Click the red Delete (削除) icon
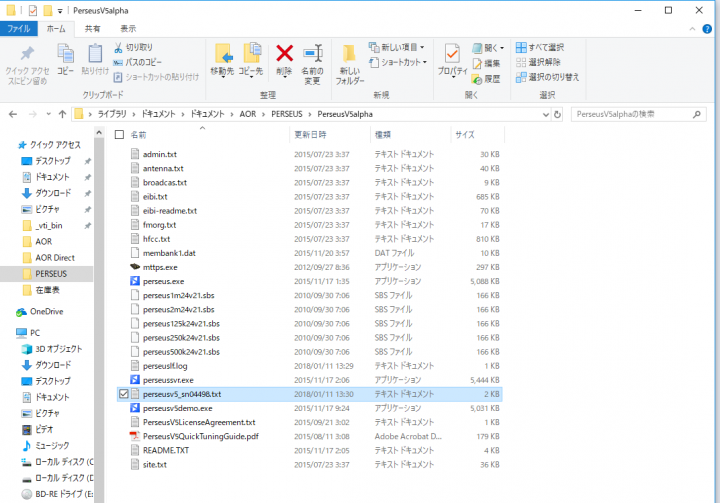720x503 pixels. pos(284,54)
